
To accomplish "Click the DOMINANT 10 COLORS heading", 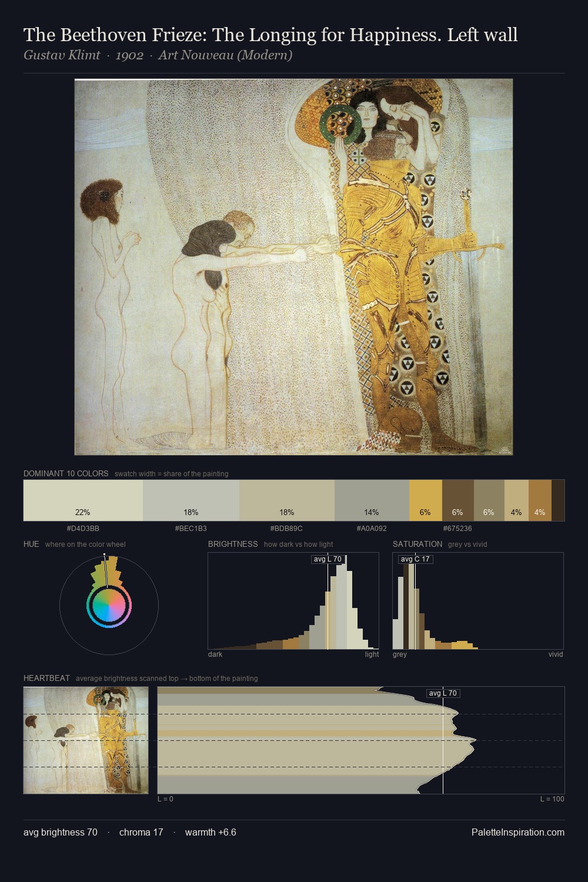I will coord(66,473).
